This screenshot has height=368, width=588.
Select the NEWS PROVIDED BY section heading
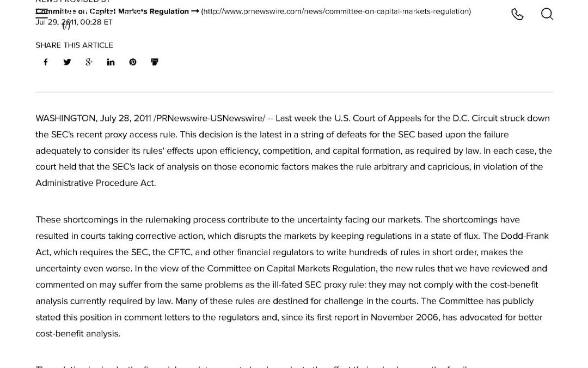[x=71, y=1]
